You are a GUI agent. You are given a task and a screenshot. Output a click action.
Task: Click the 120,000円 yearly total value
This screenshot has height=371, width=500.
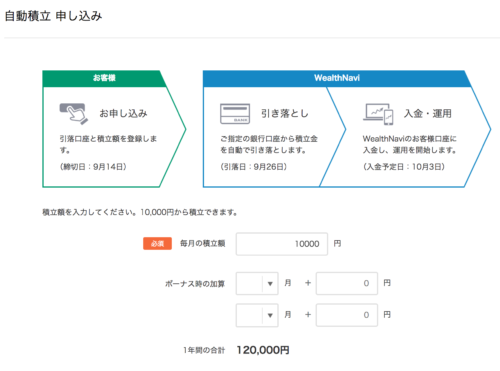263,350
